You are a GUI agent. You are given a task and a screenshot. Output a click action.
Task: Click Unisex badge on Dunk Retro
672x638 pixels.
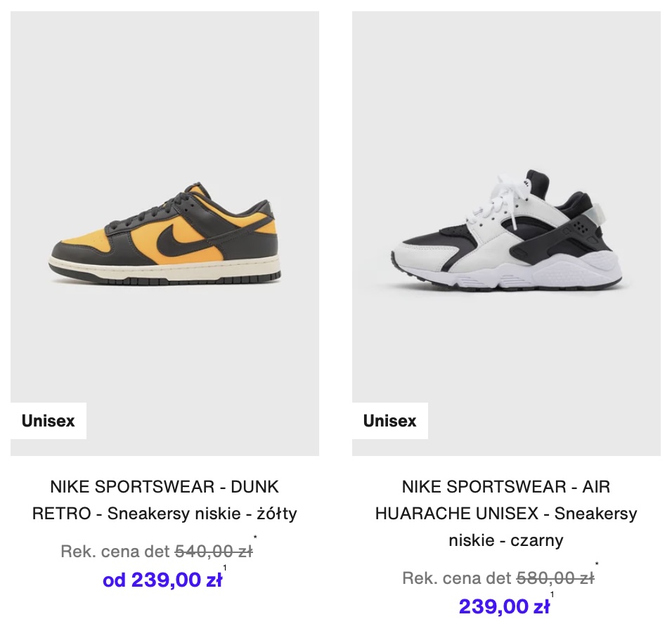tap(49, 421)
